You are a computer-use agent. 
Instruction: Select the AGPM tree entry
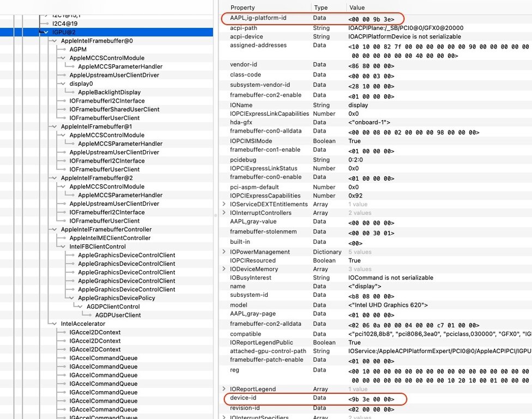(x=78, y=49)
